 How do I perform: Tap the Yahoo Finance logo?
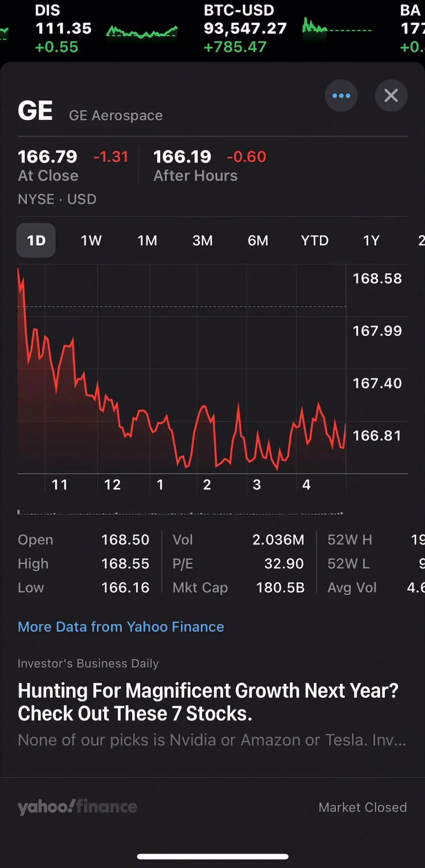click(78, 807)
